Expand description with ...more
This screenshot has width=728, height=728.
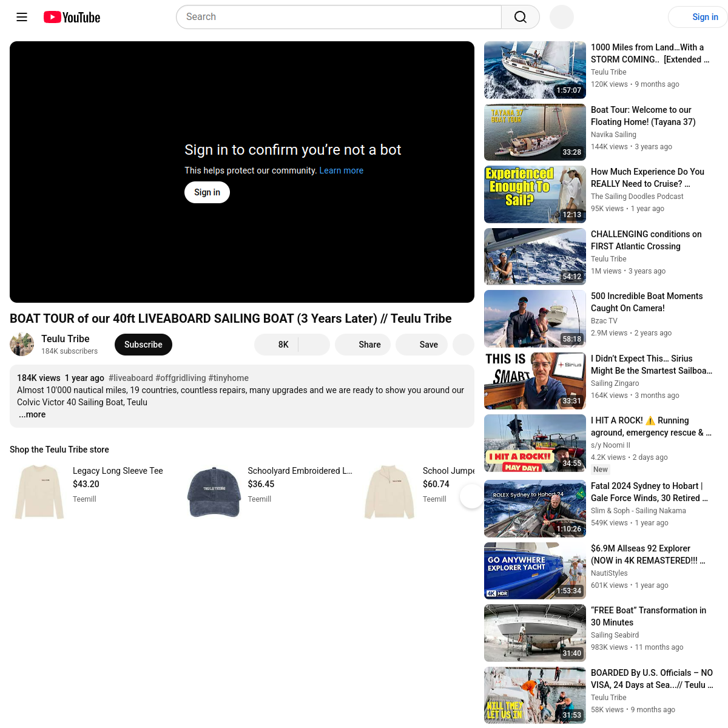click(32, 414)
